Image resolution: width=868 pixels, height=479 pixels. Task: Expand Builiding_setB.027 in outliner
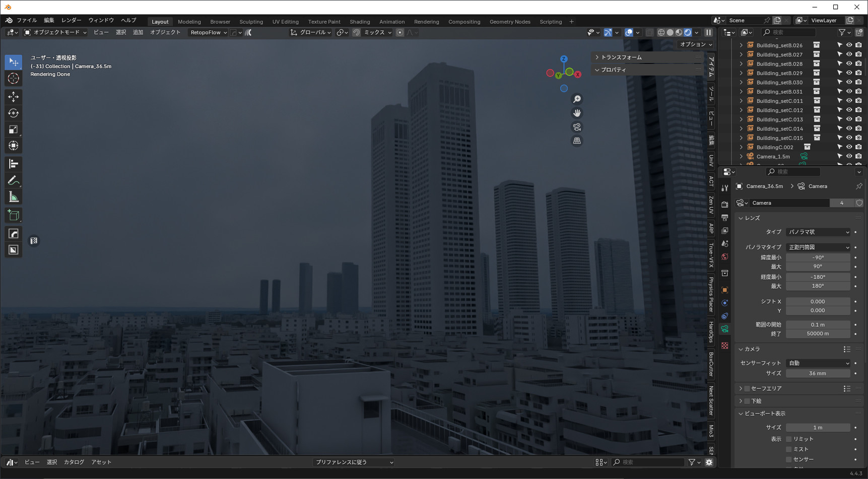(741, 54)
